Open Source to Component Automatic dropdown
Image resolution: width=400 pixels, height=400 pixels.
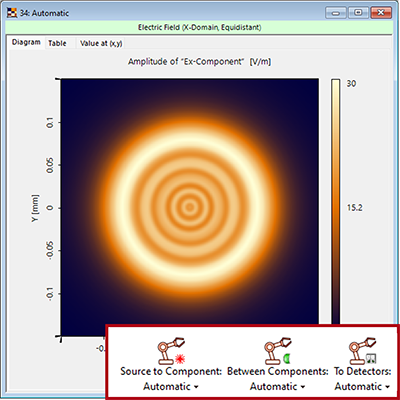click(171, 387)
